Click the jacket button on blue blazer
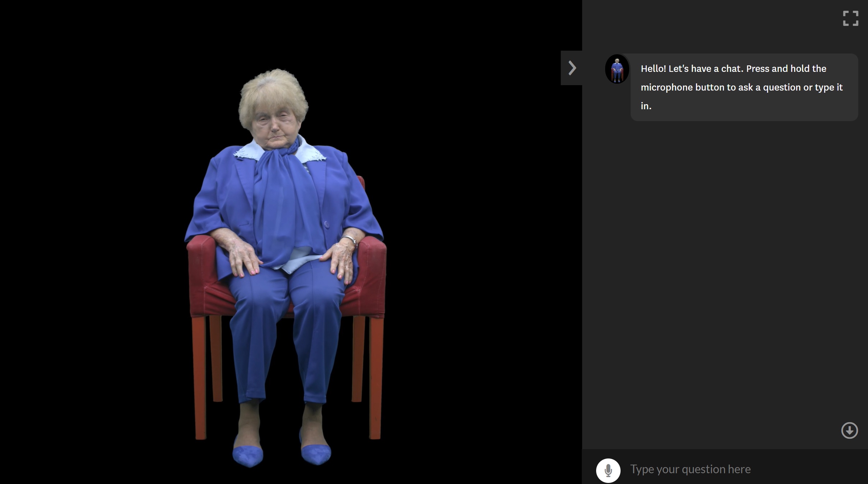Image resolution: width=868 pixels, height=484 pixels. coord(327,225)
